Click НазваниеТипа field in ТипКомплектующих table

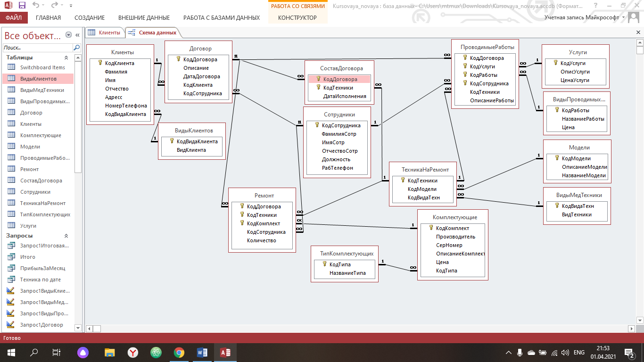[x=347, y=273]
